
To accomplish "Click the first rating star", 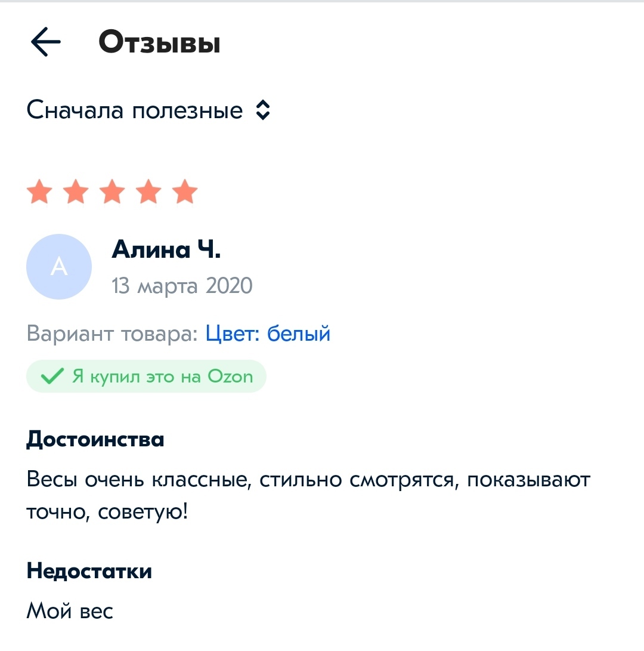I will point(40,192).
